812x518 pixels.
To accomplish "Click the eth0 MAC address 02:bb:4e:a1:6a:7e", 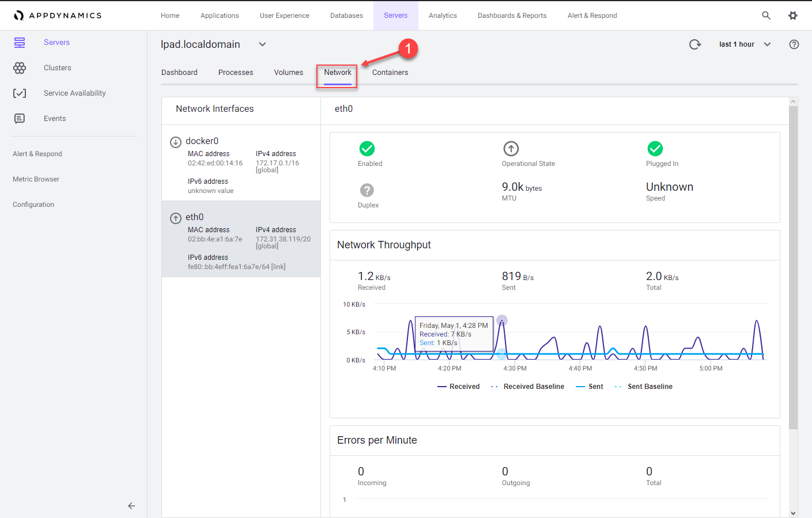I will coord(215,239).
